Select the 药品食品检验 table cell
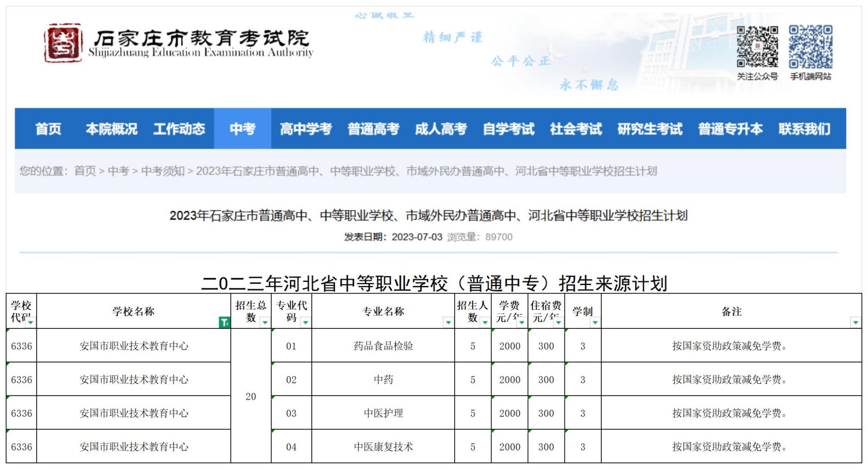The image size is (868, 469). [383, 346]
